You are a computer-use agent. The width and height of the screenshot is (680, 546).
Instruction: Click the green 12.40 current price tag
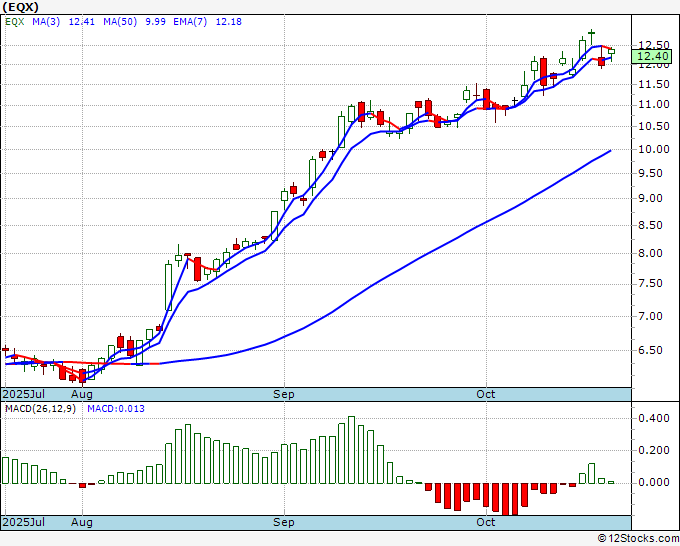(651, 56)
